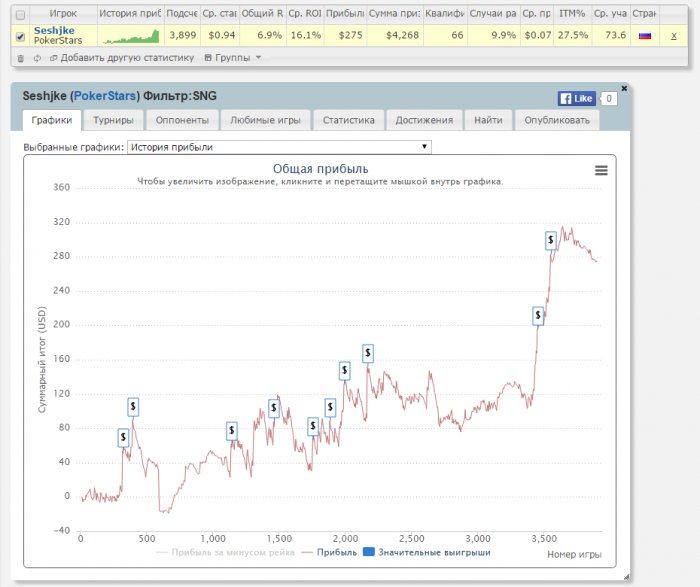The height and width of the screenshot is (587, 700).
Task: Open the chart hamburger menu
Action: click(601, 171)
